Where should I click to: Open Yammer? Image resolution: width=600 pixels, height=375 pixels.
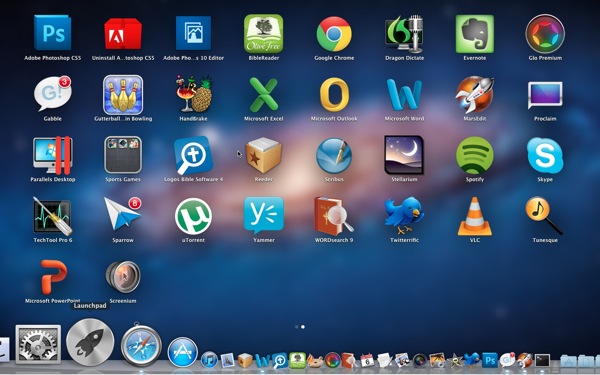point(264,215)
